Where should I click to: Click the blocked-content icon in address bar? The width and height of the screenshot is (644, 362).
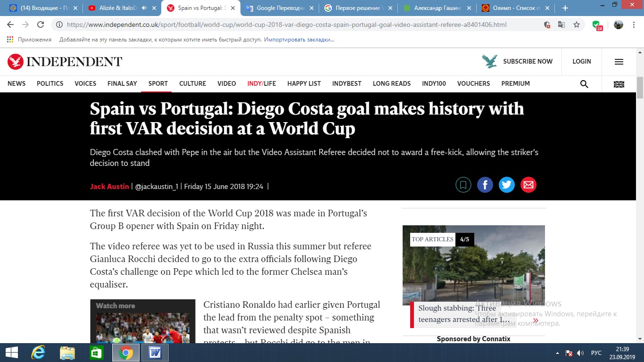click(547, 25)
